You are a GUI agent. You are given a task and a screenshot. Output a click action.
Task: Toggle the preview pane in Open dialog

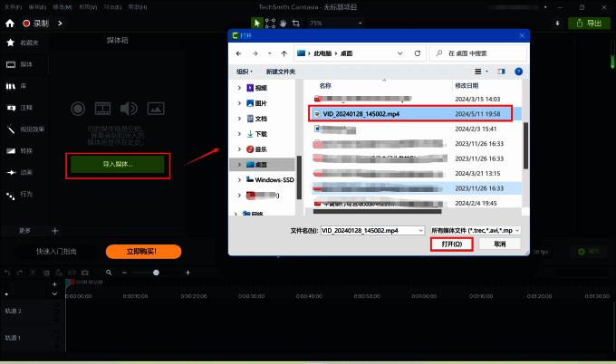coord(501,72)
